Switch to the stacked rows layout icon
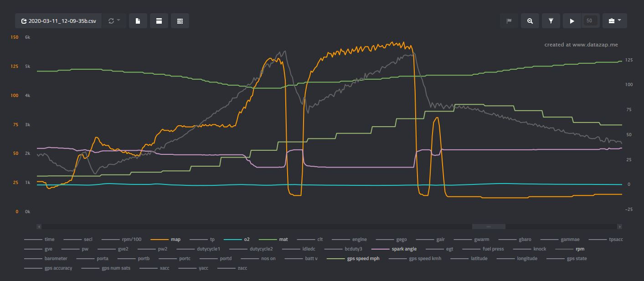Image resolution: width=644 pixels, height=281 pixels. [x=180, y=21]
